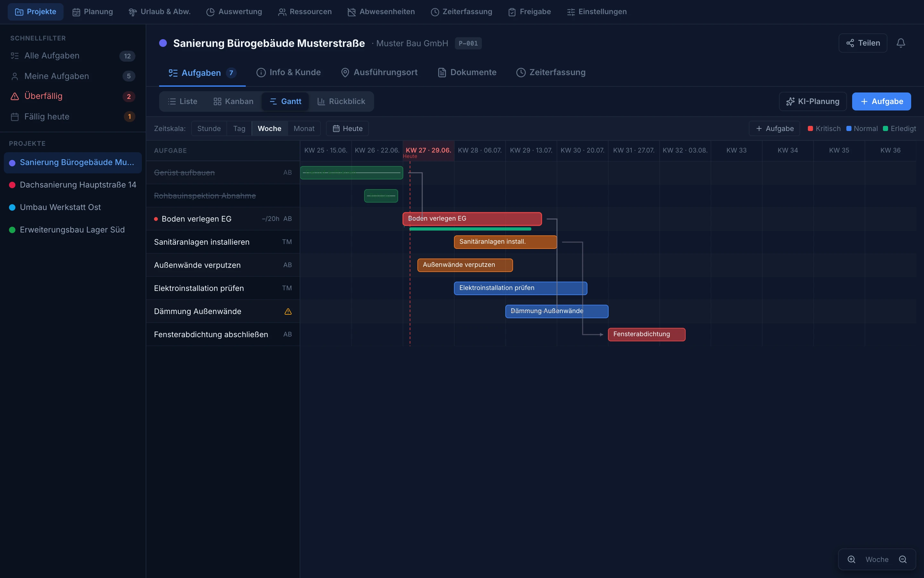Open Urlaub & Abw. in the top navigation
Screen dimensions: 924x578
pos(159,12)
